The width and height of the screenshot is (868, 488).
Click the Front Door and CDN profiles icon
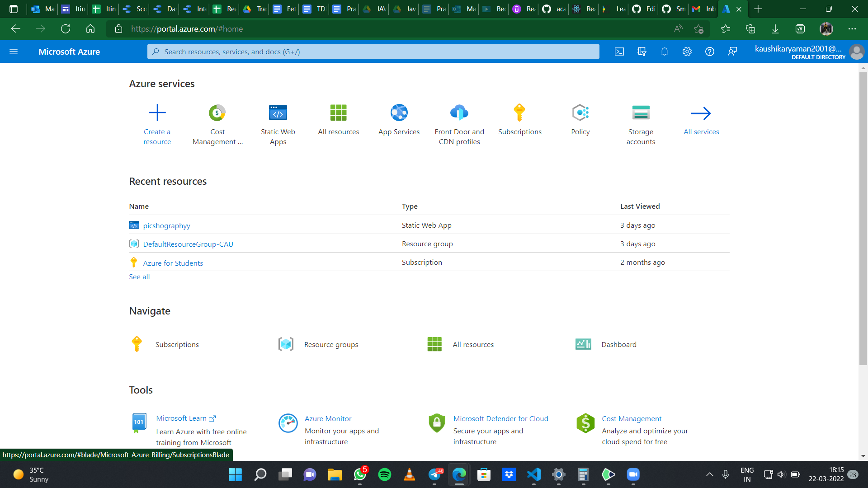(x=459, y=113)
